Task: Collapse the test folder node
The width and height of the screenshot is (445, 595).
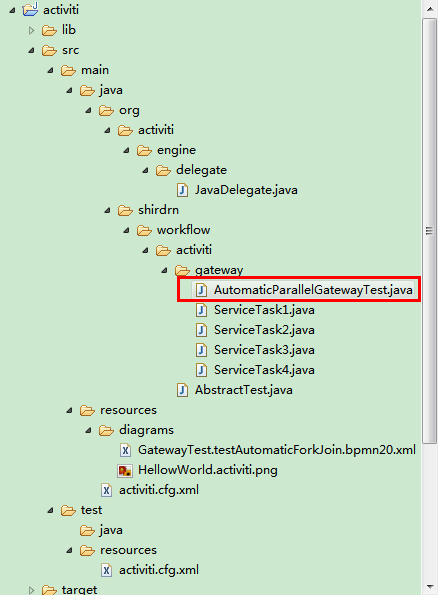Action: pos(50,511)
